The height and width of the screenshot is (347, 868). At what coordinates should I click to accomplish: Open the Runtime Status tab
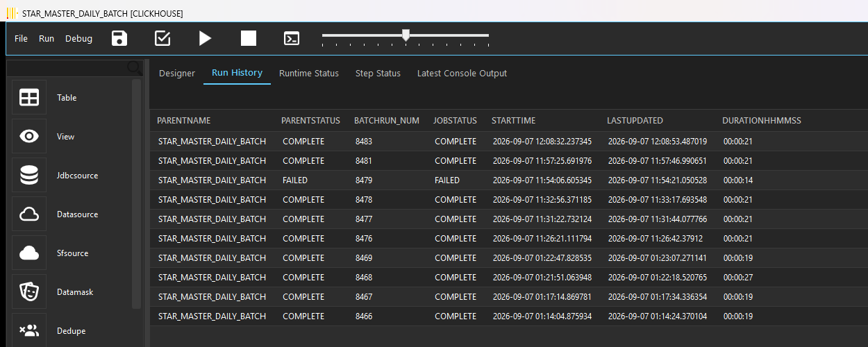(x=309, y=73)
